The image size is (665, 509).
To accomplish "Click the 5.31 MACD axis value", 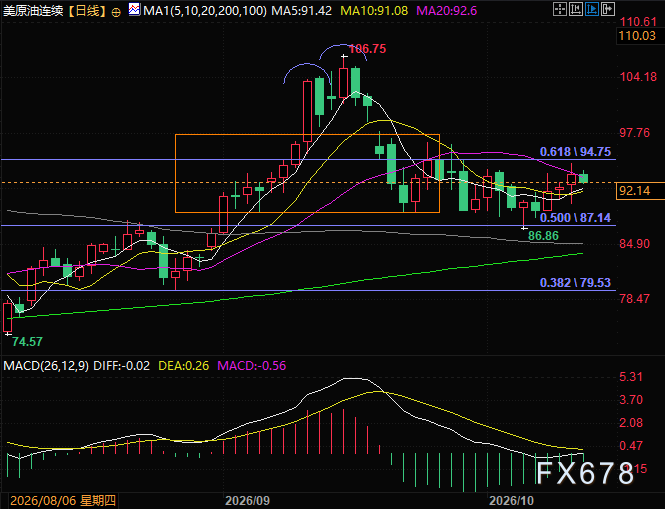I will click(x=631, y=377).
